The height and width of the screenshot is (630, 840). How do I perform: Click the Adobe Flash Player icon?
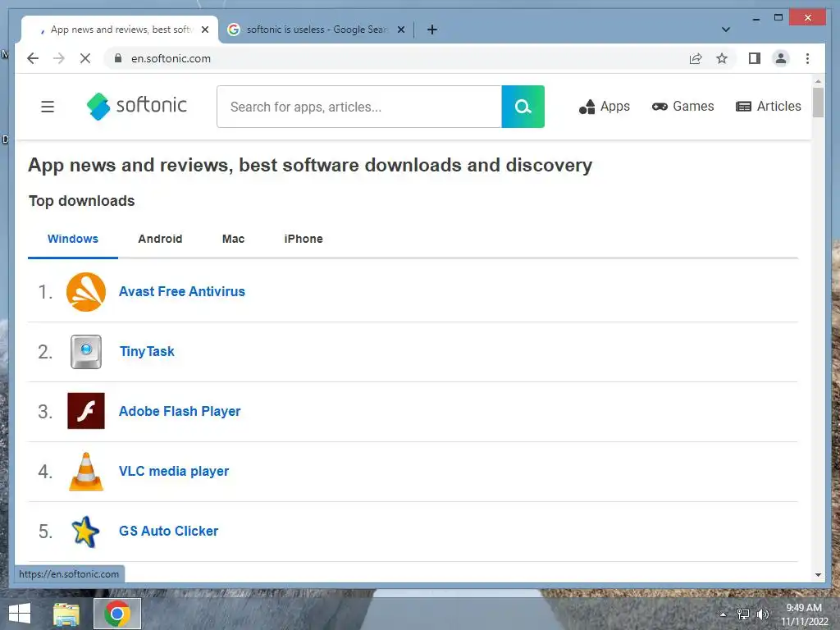[85, 411]
